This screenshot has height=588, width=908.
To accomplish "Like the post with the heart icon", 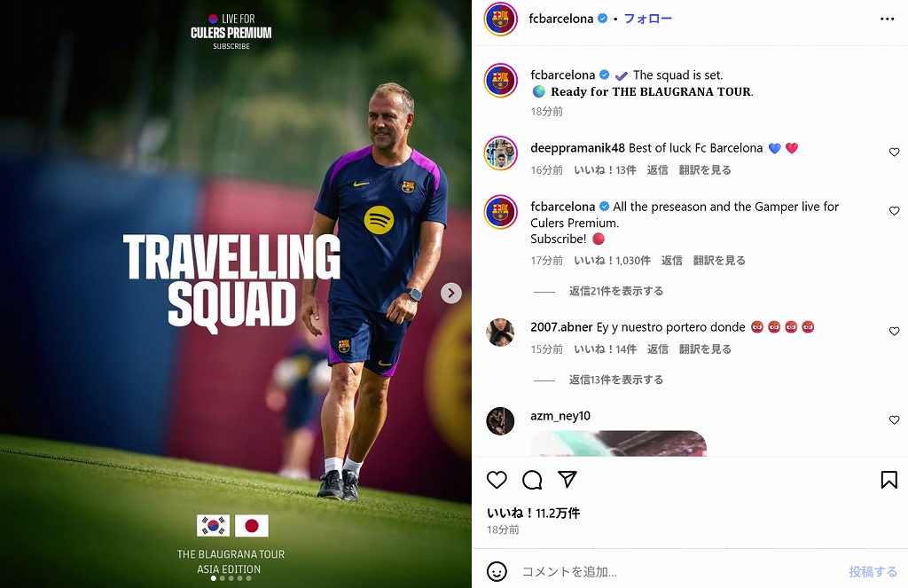I will click(x=497, y=480).
